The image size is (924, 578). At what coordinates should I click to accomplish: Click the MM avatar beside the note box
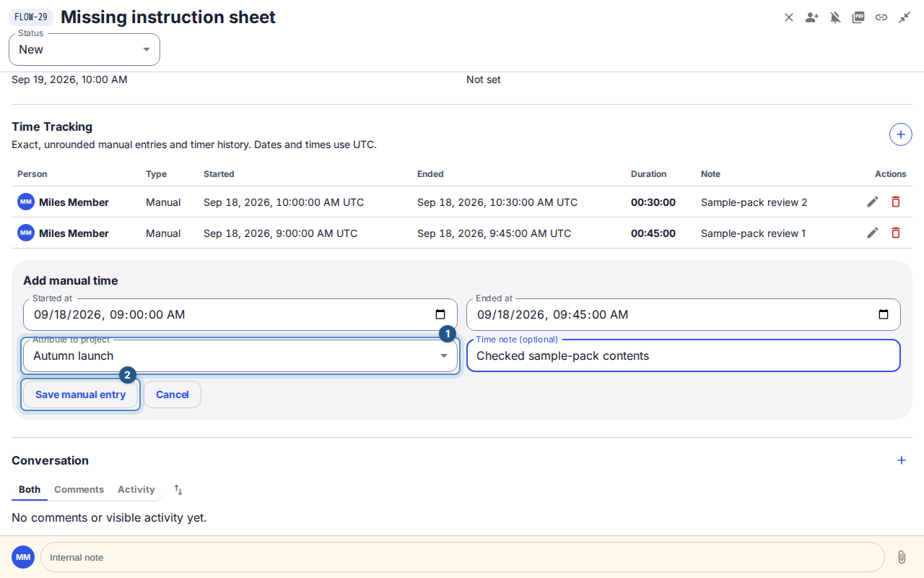23,557
